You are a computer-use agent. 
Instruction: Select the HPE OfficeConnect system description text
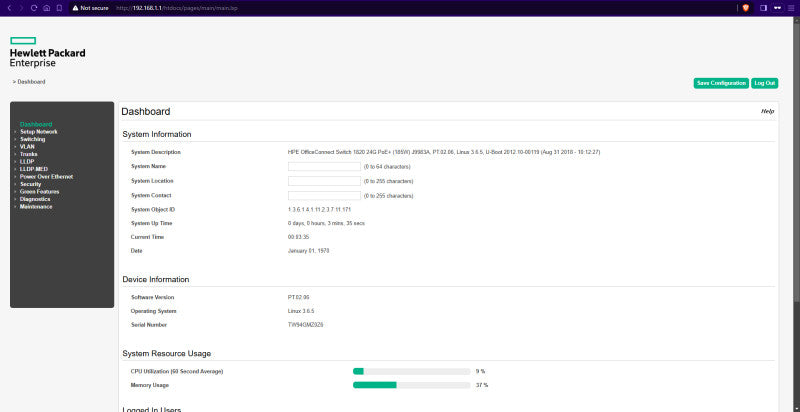pyautogui.click(x=444, y=152)
